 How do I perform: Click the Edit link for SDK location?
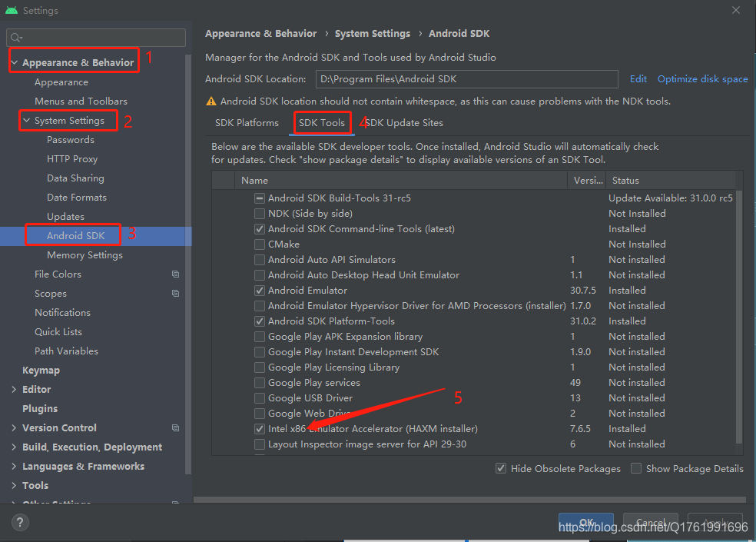coord(638,79)
